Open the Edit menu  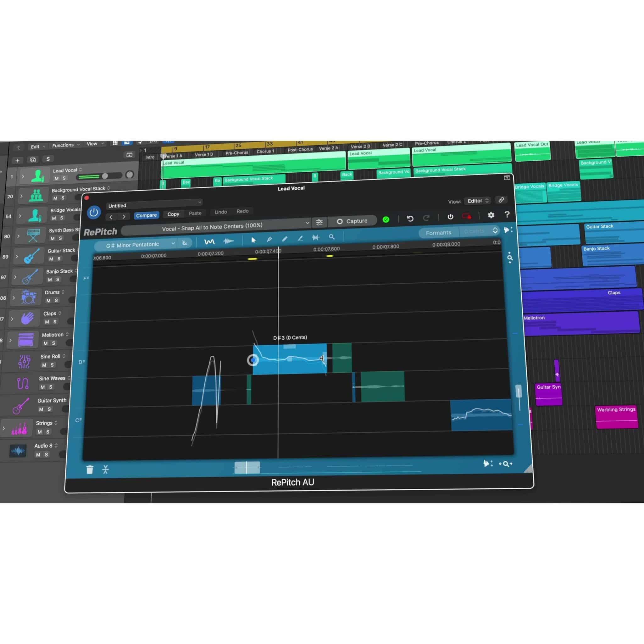[38, 147]
